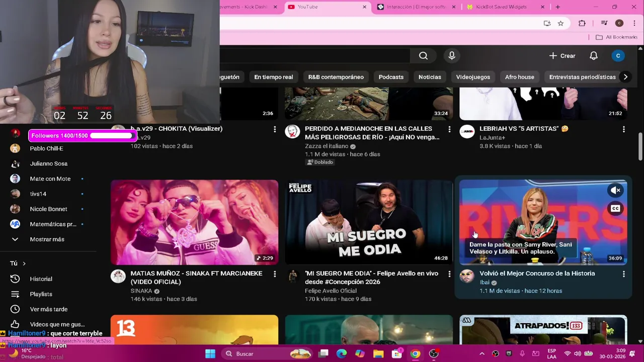Select the 'En tiempo real' category chip
The height and width of the screenshot is (362, 644).
click(x=273, y=77)
